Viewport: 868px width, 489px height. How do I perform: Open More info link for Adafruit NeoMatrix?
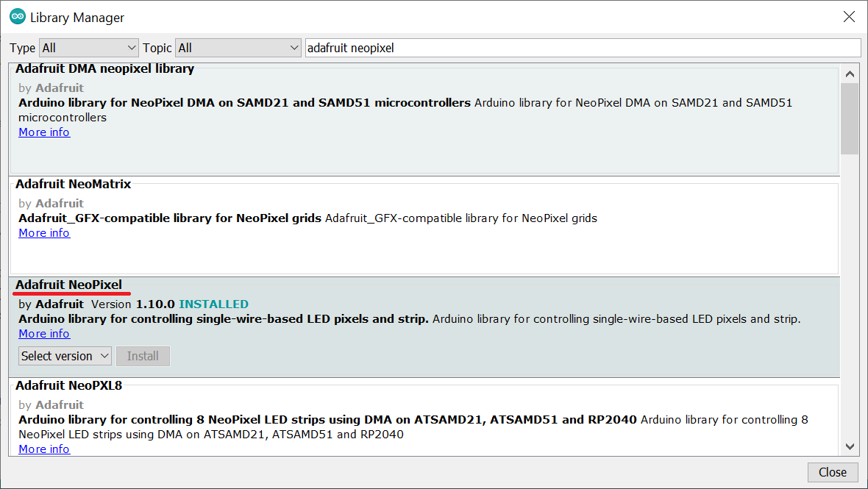coord(44,233)
